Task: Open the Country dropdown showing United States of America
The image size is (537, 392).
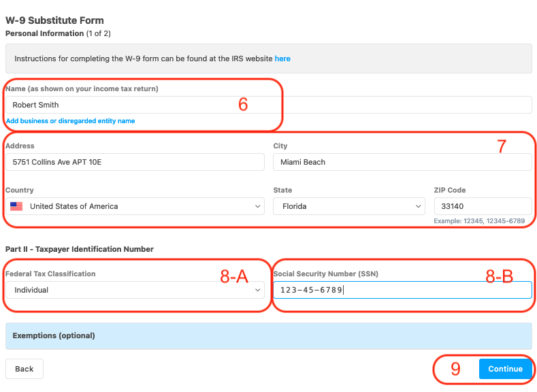Action: tap(134, 206)
